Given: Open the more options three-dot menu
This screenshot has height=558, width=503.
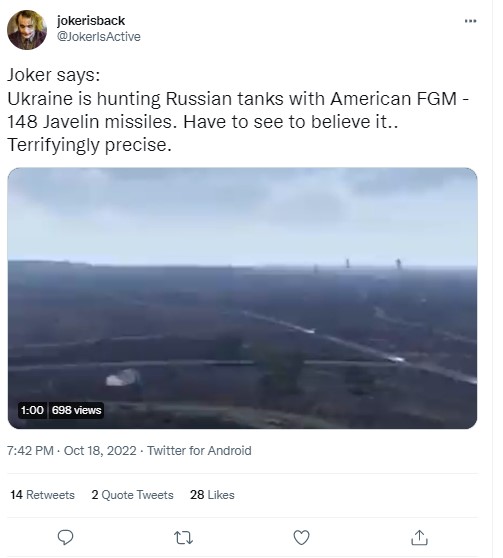Looking at the screenshot, I should [x=470, y=21].
